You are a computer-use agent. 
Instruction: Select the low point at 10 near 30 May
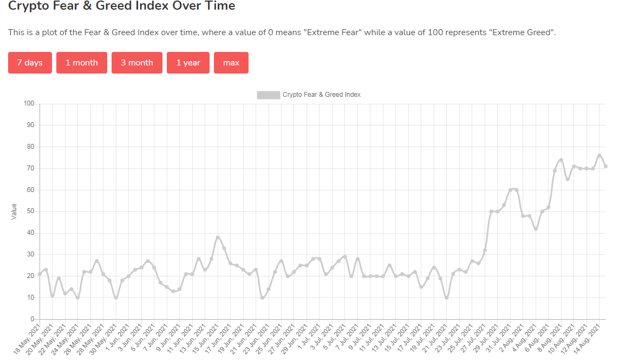(116, 297)
